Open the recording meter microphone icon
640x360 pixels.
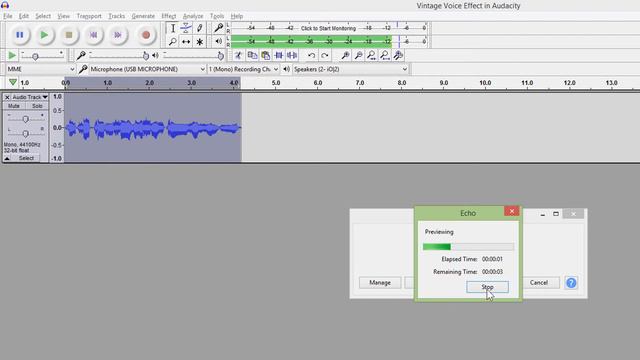tap(218, 28)
